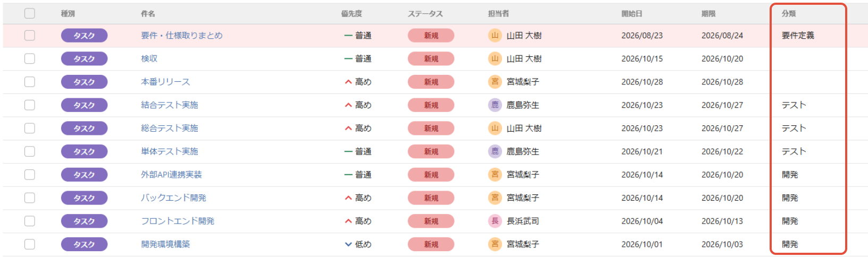Click the タスク badge for 要件・仕様取りまとめ
This screenshot has height=257, width=868.
[84, 36]
